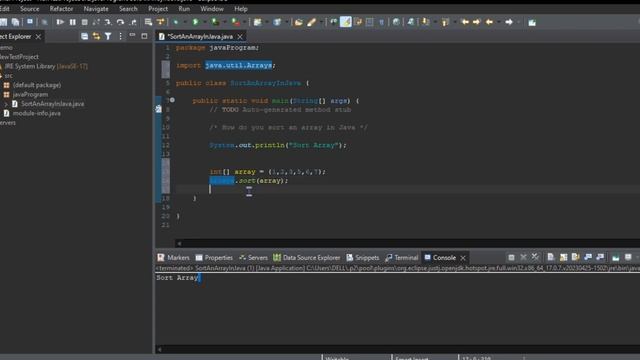Click the Open Type folder icon
Viewport: 640px width, 360px height.
click(298, 22)
